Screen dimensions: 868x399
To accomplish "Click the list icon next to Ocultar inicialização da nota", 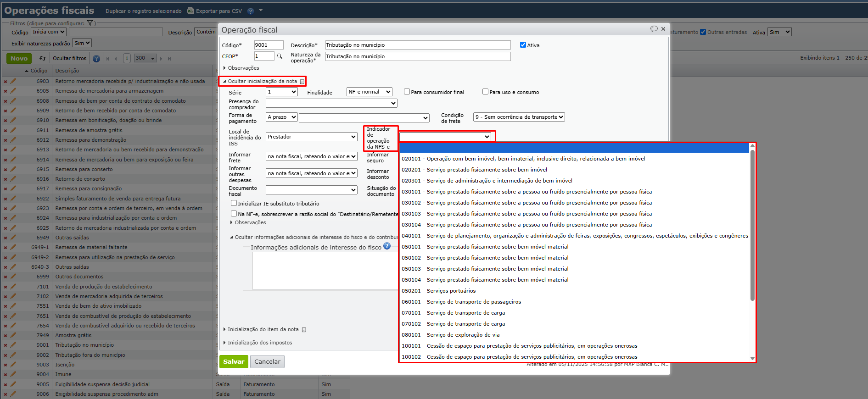I will click(x=302, y=82).
